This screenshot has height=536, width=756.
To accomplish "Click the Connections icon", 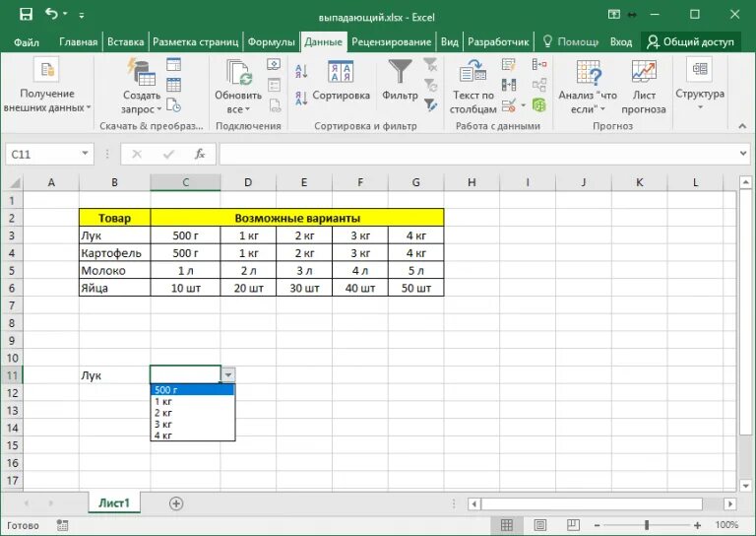I will pos(274,64).
